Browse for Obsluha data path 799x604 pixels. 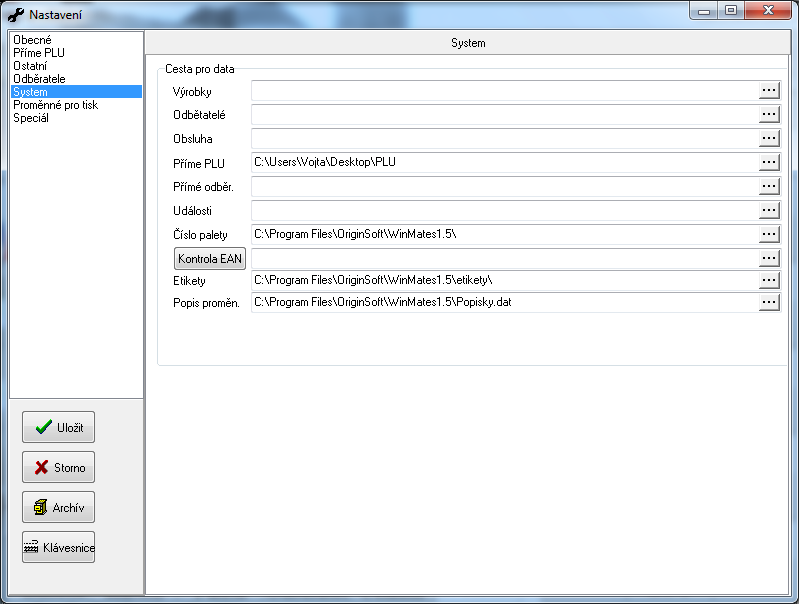[768, 139]
